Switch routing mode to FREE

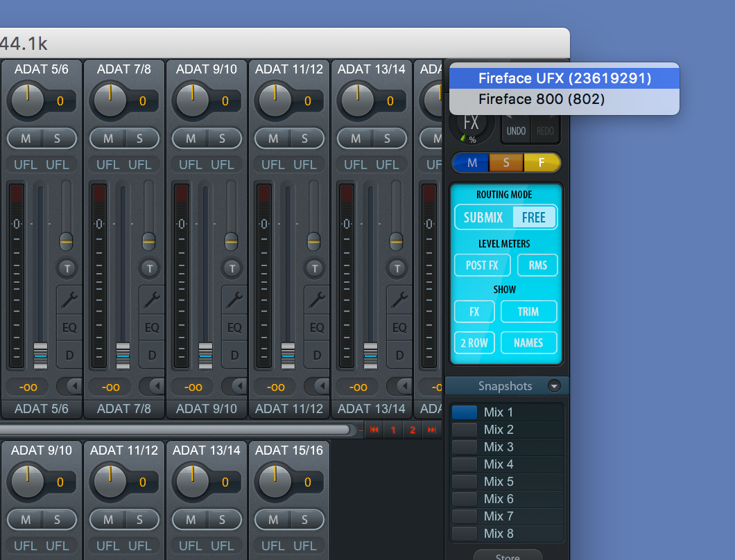click(534, 218)
